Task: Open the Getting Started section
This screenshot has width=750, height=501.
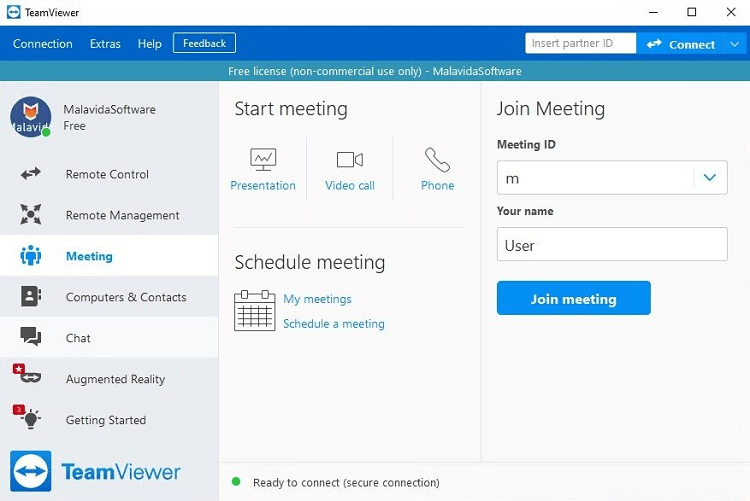Action: 109,420
